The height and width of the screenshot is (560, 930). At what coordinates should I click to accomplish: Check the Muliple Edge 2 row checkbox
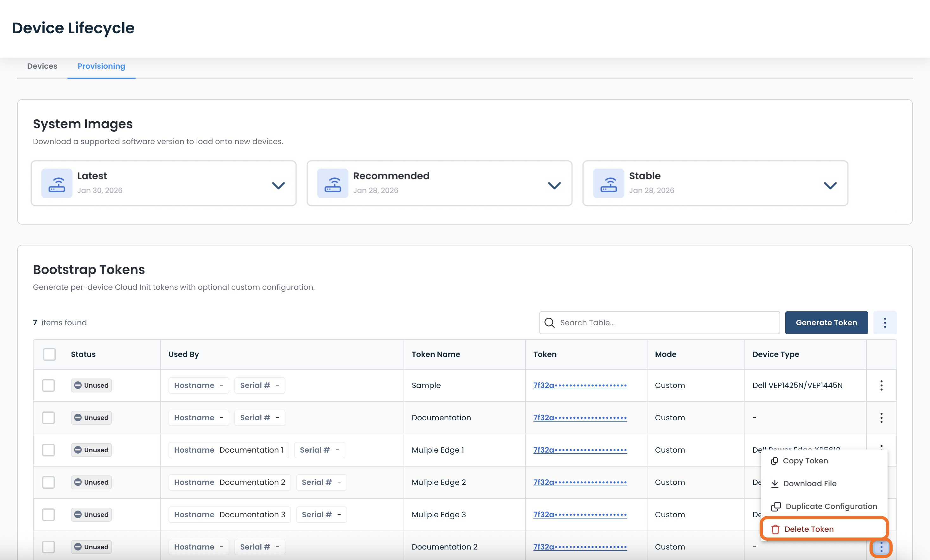48,482
